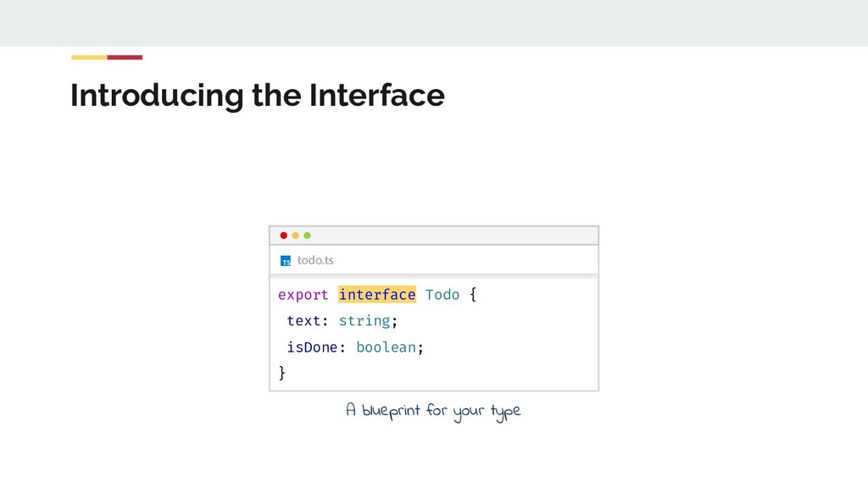
Task: Click the code window title bar
Action: [x=449, y=236]
